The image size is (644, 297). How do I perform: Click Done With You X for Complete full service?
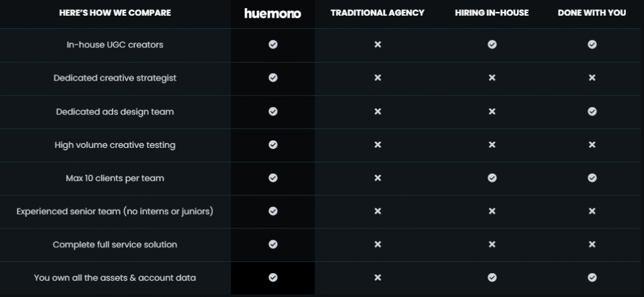click(x=592, y=244)
